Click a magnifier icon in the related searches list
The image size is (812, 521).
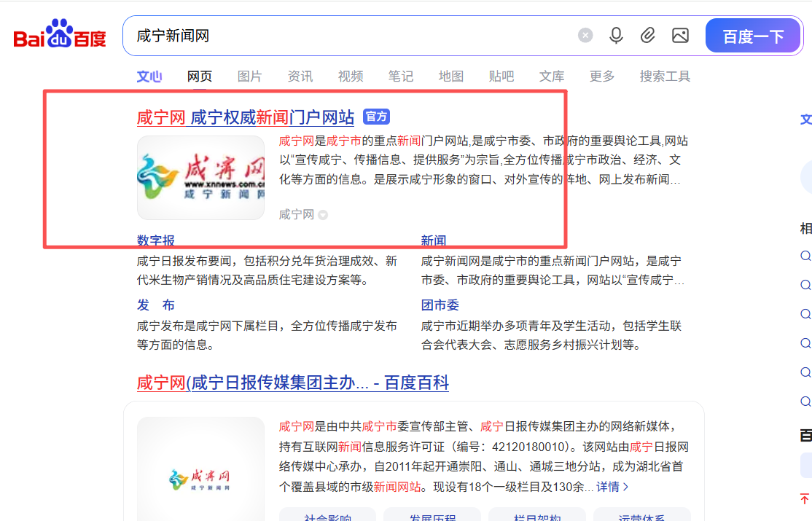point(805,256)
